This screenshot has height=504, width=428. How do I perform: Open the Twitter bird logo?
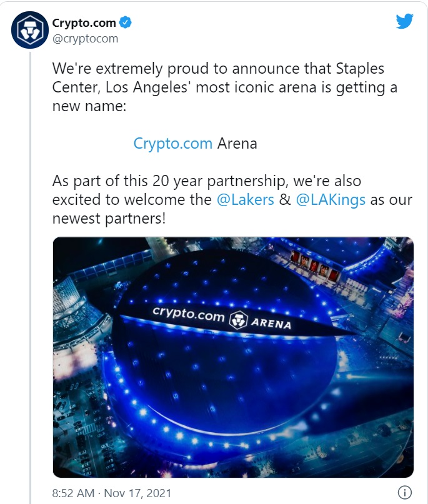404,21
